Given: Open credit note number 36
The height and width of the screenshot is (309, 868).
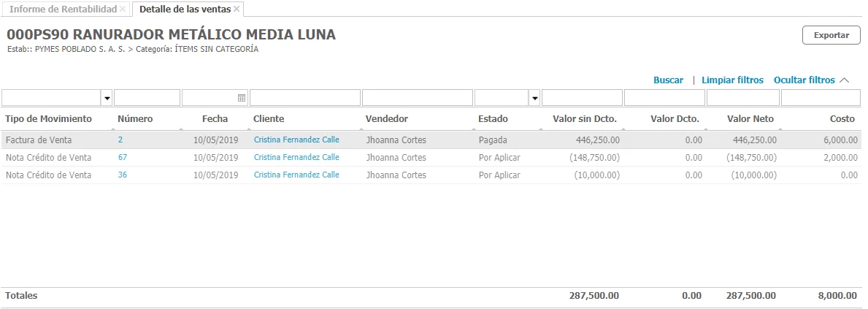Looking at the screenshot, I should (x=123, y=175).
